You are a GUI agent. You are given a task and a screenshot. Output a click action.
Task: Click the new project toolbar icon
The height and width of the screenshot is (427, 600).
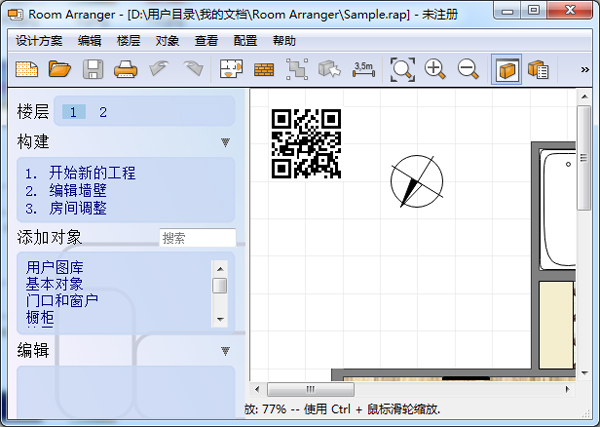point(27,69)
